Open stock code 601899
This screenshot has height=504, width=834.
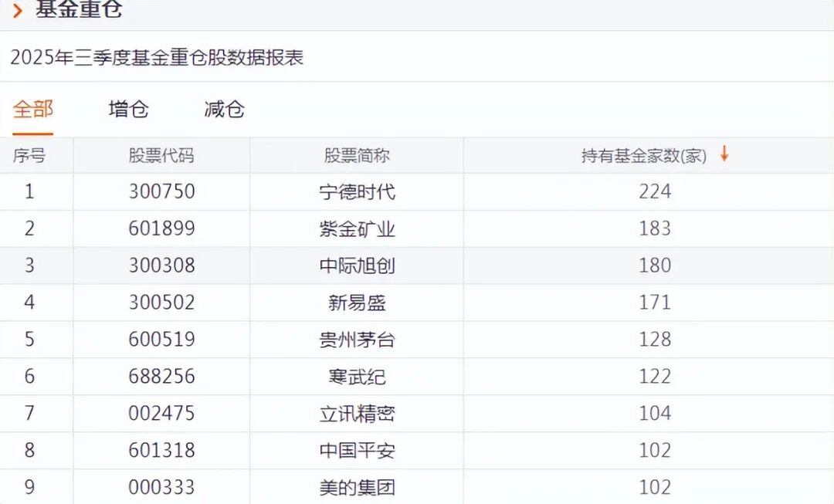click(x=161, y=228)
